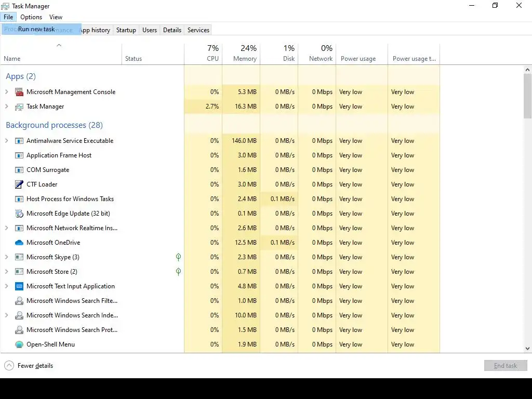Sort by the Name column header

coord(61,54)
